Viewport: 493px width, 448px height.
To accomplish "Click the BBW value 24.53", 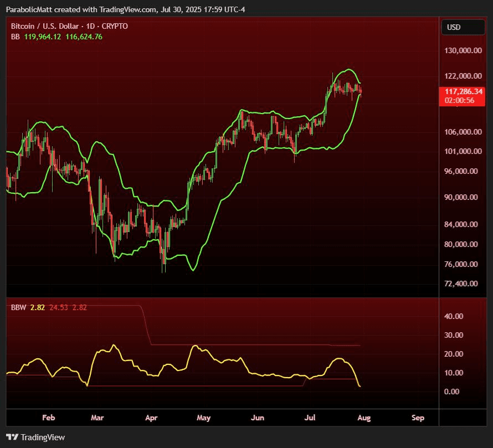I will pyautogui.click(x=59, y=307).
